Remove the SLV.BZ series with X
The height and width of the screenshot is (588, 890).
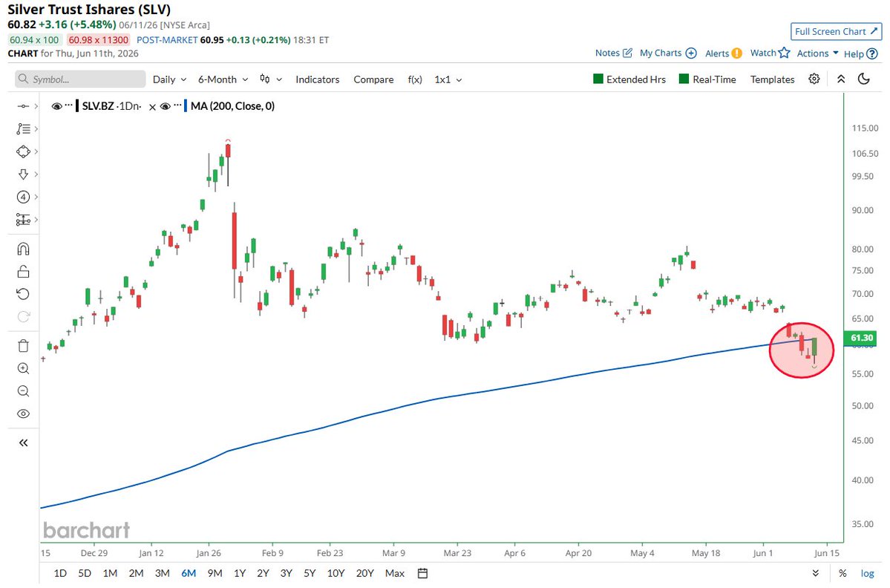(152, 107)
